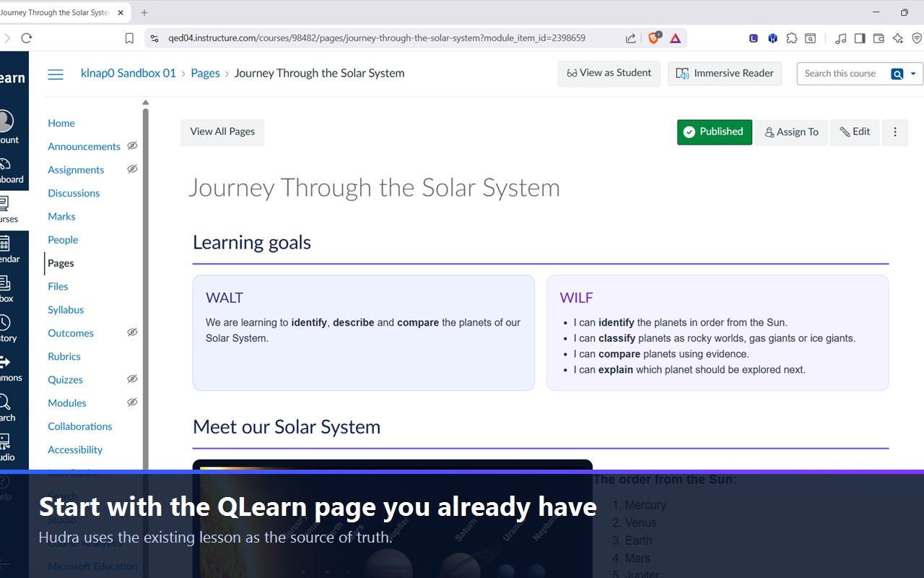Click the Assign To button
This screenshot has width=924, height=578.
point(792,132)
